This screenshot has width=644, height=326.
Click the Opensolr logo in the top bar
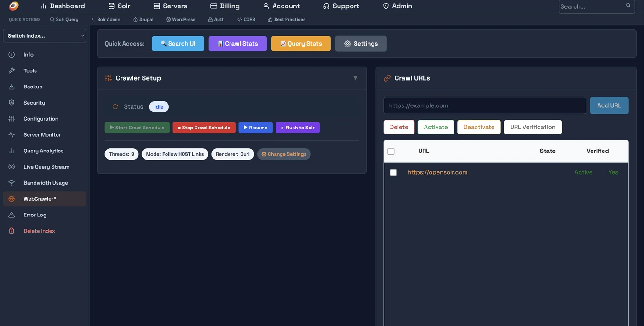pyautogui.click(x=12, y=6)
